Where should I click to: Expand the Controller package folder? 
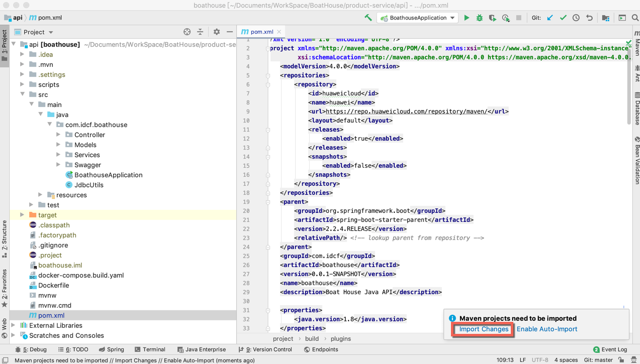[58, 135]
